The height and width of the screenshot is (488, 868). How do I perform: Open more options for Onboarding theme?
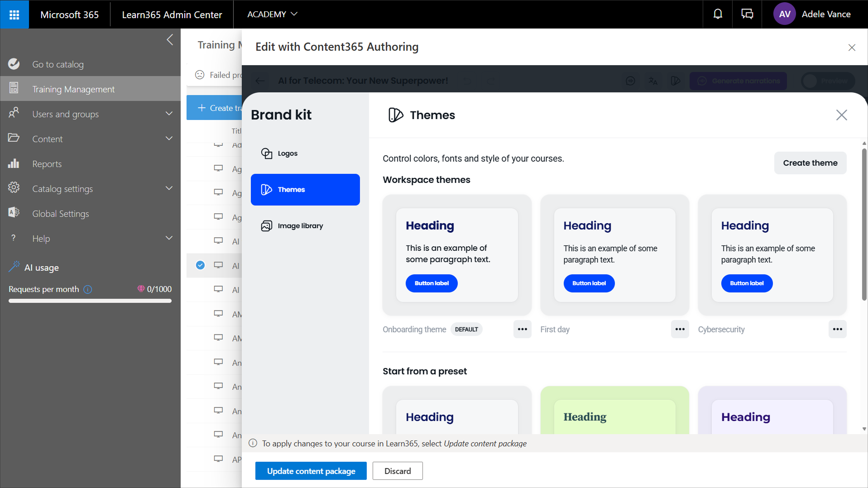click(522, 329)
